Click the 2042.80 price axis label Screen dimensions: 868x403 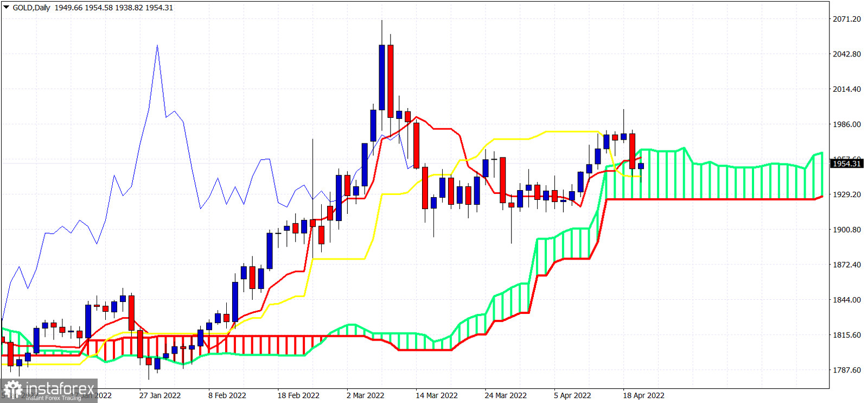pyautogui.click(x=847, y=54)
